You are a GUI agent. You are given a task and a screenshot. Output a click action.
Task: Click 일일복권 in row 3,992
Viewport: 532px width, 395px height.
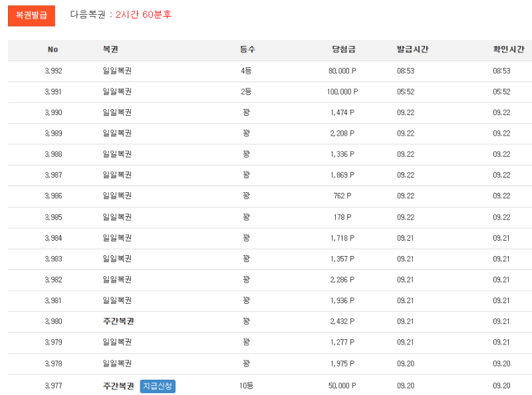117,70
